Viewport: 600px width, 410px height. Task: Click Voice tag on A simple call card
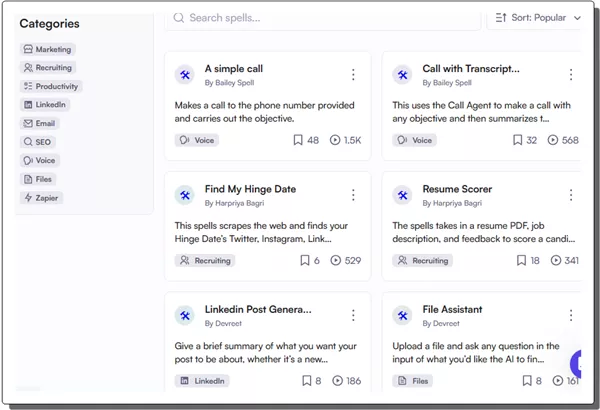click(x=197, y=140)
